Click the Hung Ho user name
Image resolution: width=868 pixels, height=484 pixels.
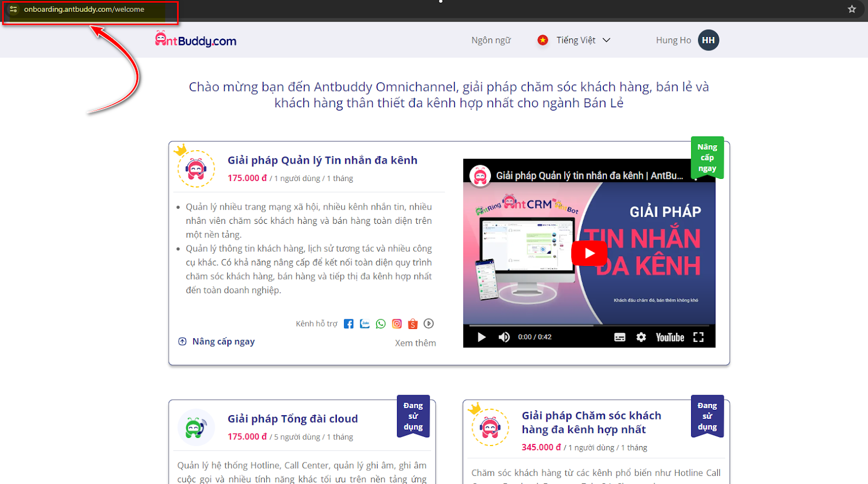[673, 40]
